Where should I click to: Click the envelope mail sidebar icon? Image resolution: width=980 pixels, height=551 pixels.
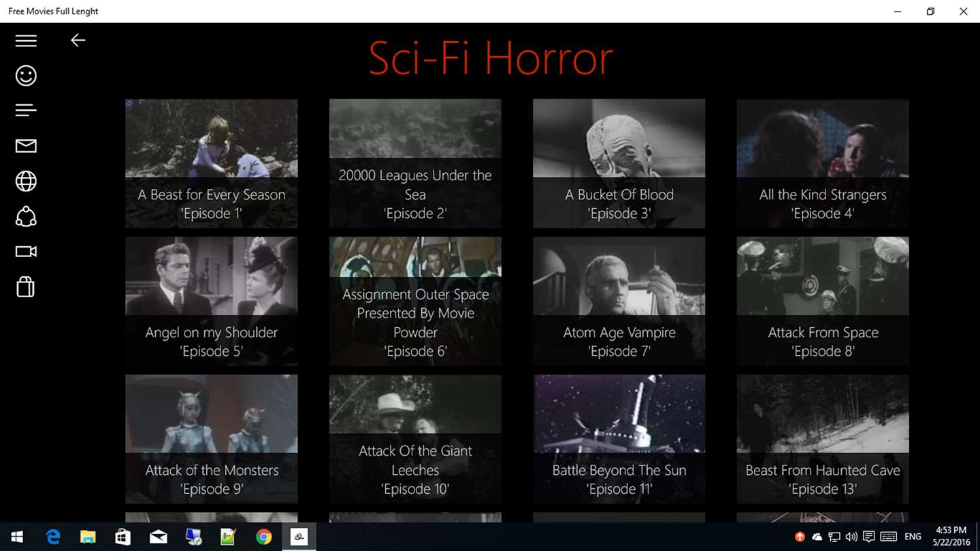tap(26, 146)
